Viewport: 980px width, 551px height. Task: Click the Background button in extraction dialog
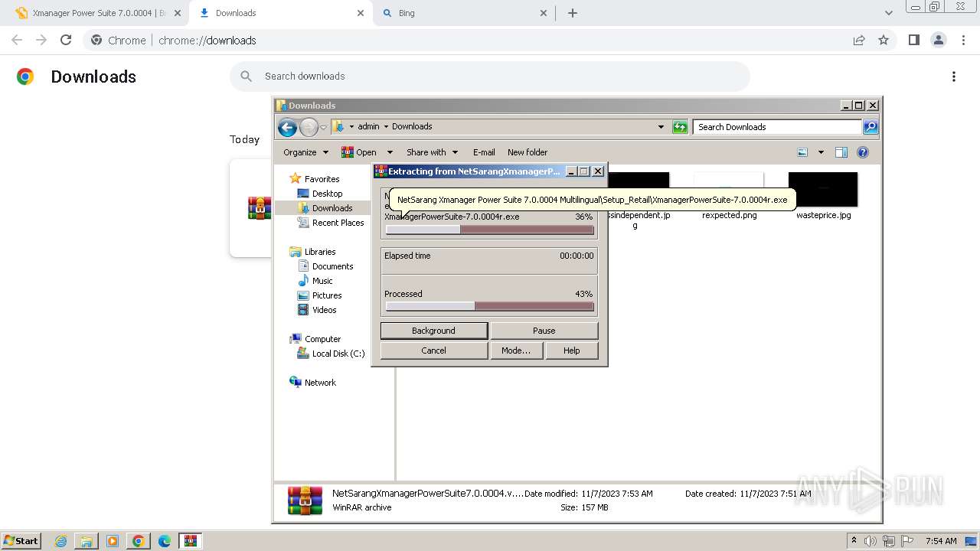(x=433, y=331)
